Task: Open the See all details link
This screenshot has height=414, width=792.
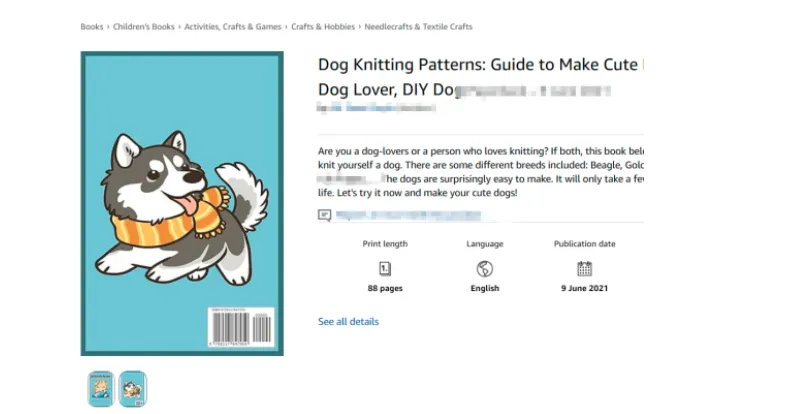Action: coord(348,322)
